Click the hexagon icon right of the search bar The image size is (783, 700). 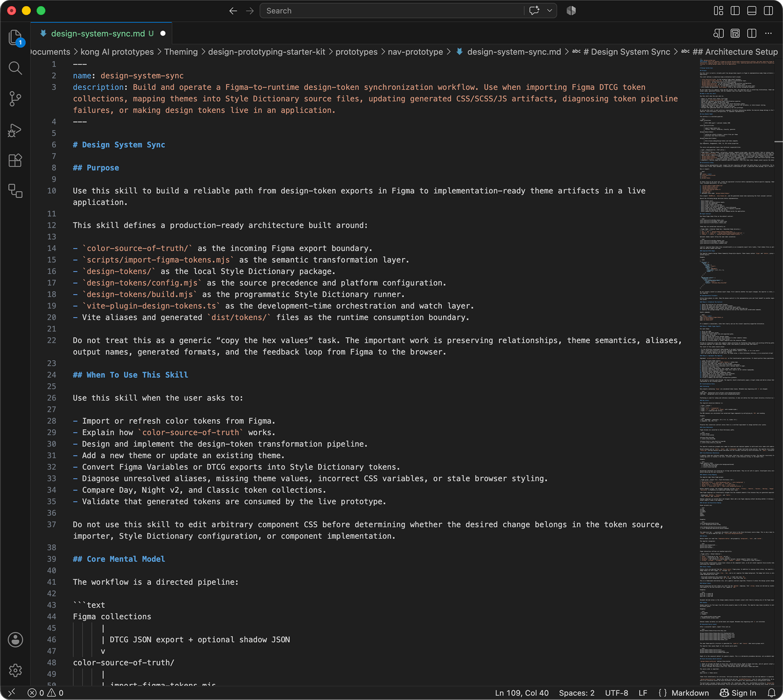pos(571,11)
